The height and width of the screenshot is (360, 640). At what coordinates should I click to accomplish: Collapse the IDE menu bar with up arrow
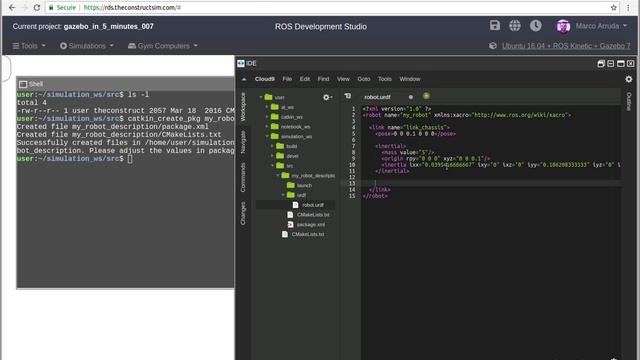[244, 79]
